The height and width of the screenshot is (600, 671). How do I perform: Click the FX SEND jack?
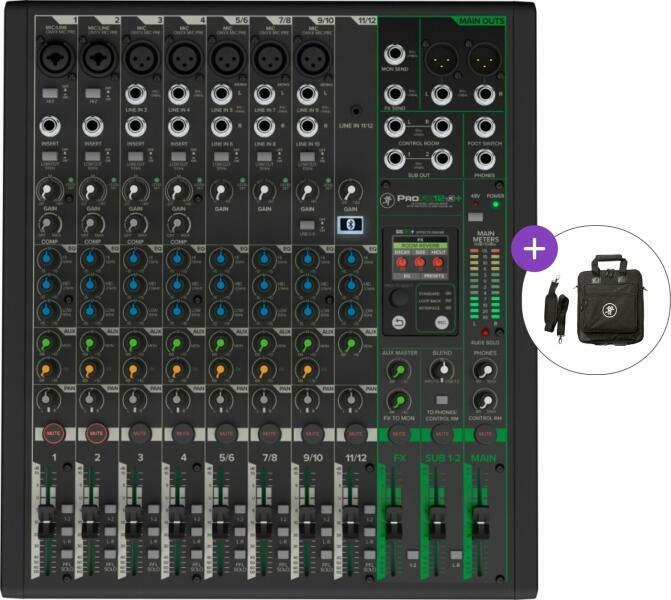coord(394,94)
